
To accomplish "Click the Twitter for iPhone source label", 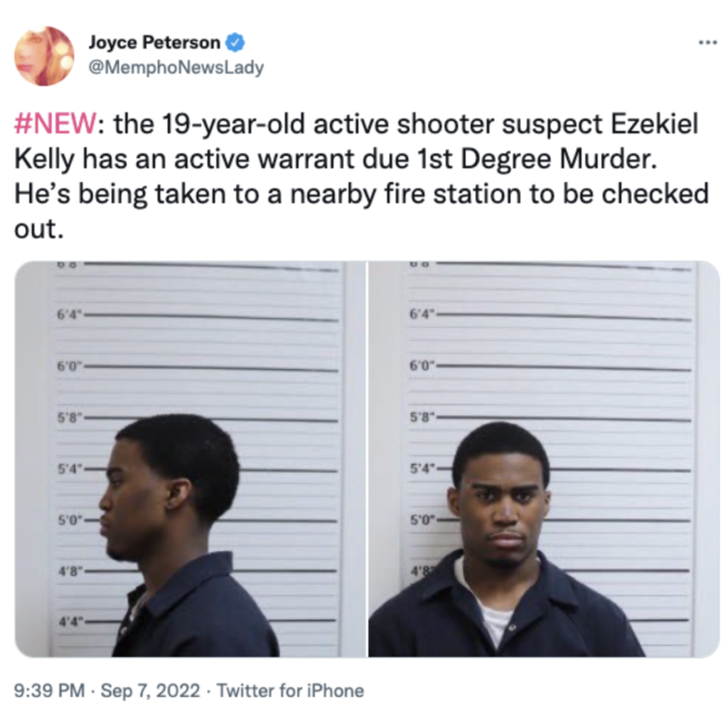I will pos(290,690).
